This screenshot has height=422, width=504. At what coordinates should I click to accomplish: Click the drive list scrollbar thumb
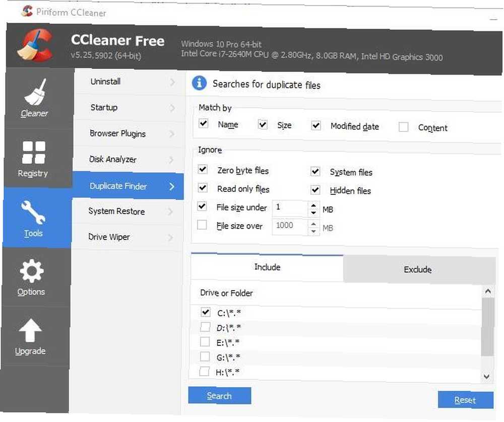[487, 327]
